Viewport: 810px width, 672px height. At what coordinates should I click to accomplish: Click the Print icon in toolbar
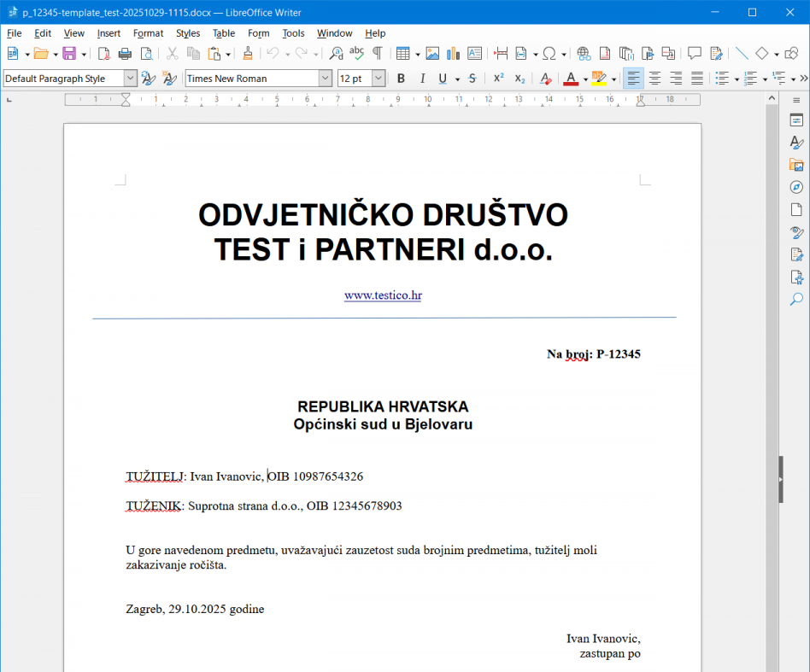coord(125,54)
